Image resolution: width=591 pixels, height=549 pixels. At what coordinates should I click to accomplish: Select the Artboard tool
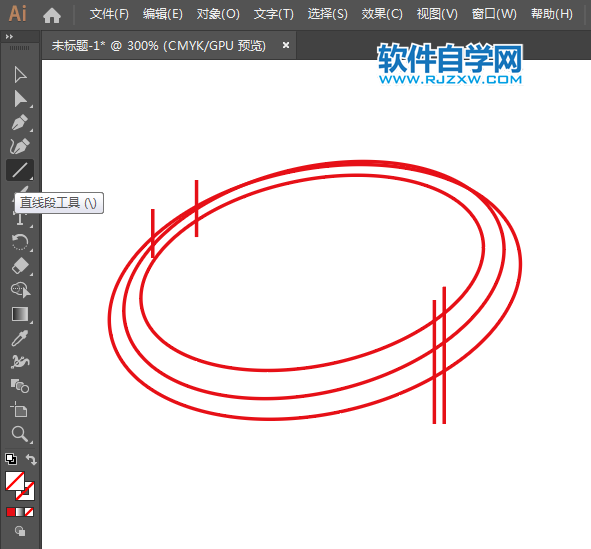19,410
